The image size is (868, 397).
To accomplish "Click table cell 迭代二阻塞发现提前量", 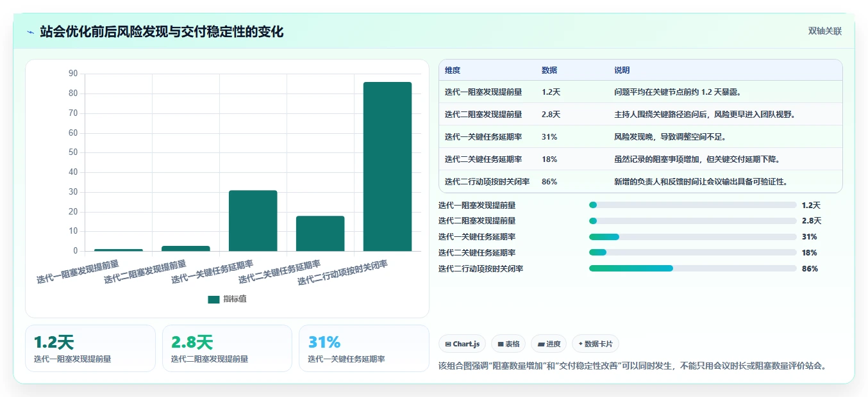I will click(x=483, y=115).
